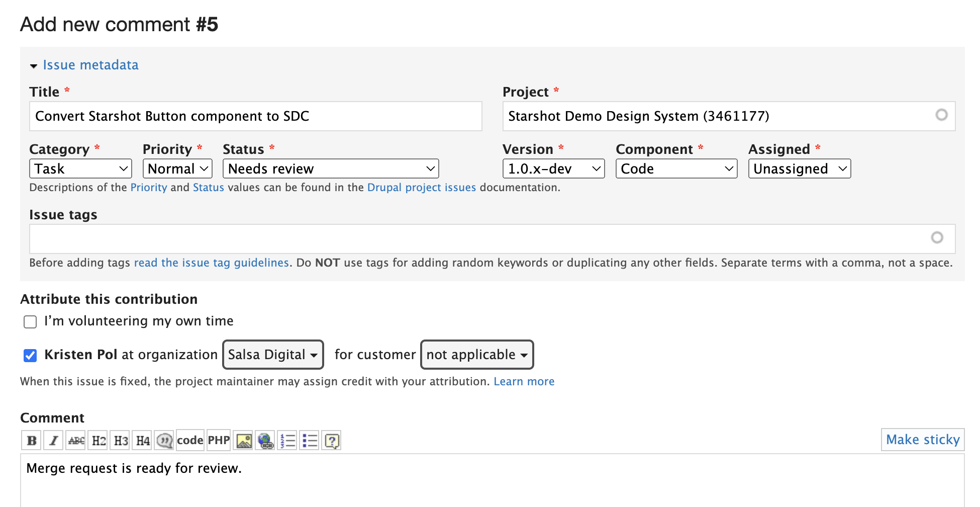The height and width of the screenshot is (507, 980).
Task: Click Make sticky above the comment box
Action: (923, 439)
